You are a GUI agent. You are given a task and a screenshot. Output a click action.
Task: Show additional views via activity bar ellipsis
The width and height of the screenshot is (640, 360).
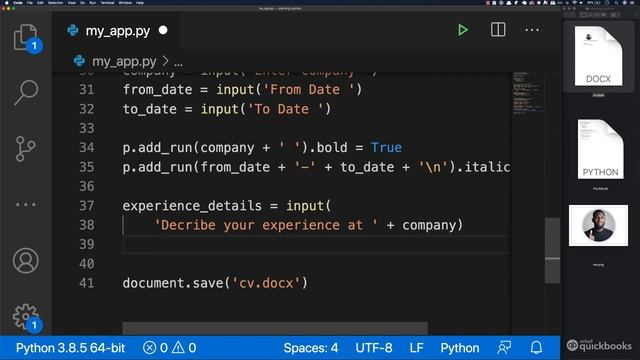[26, 204]
